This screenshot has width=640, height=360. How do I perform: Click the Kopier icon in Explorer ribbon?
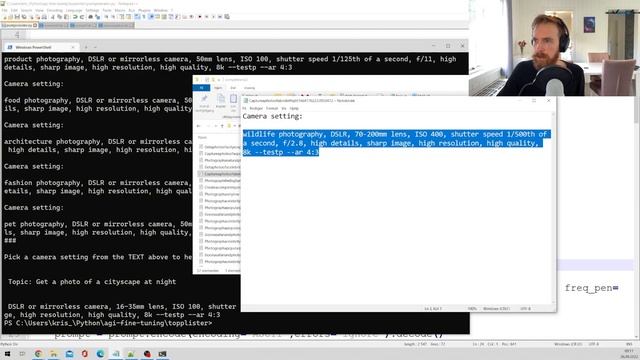tap(221, 101)
